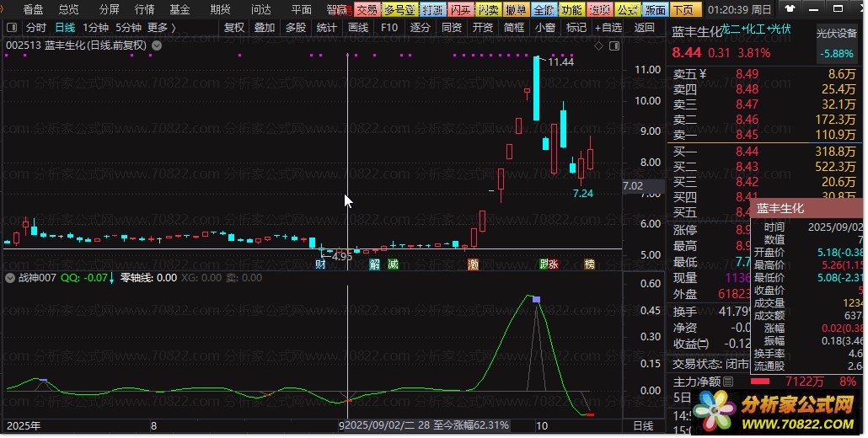Click the panel layout icon right of the diamond

click(x=613, y=46)
